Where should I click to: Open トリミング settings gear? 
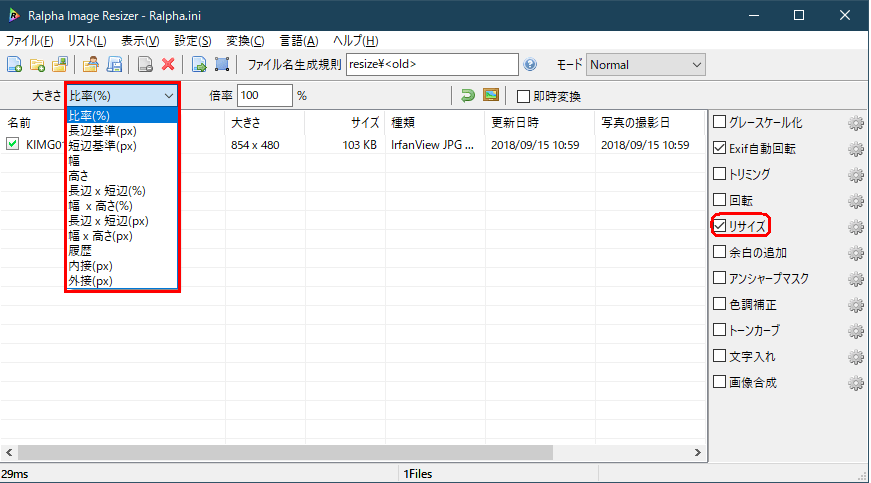(x=856, y=175)
